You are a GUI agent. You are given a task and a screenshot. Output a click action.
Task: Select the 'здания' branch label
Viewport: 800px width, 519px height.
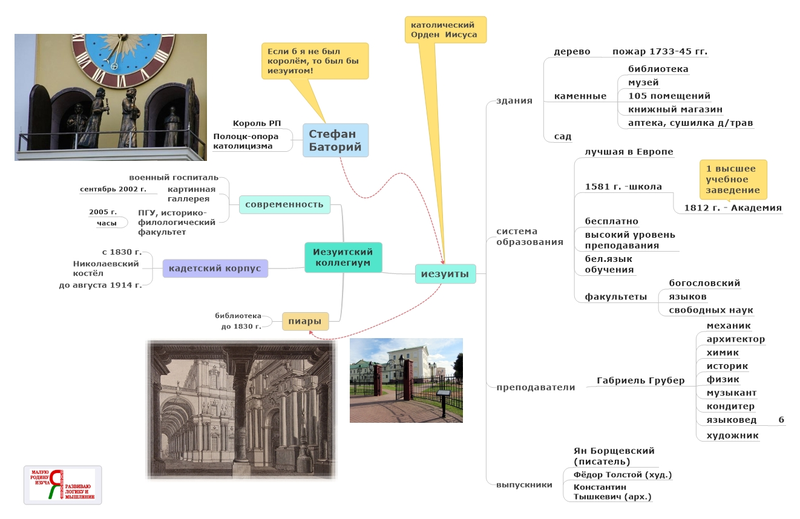click(514, 101)
